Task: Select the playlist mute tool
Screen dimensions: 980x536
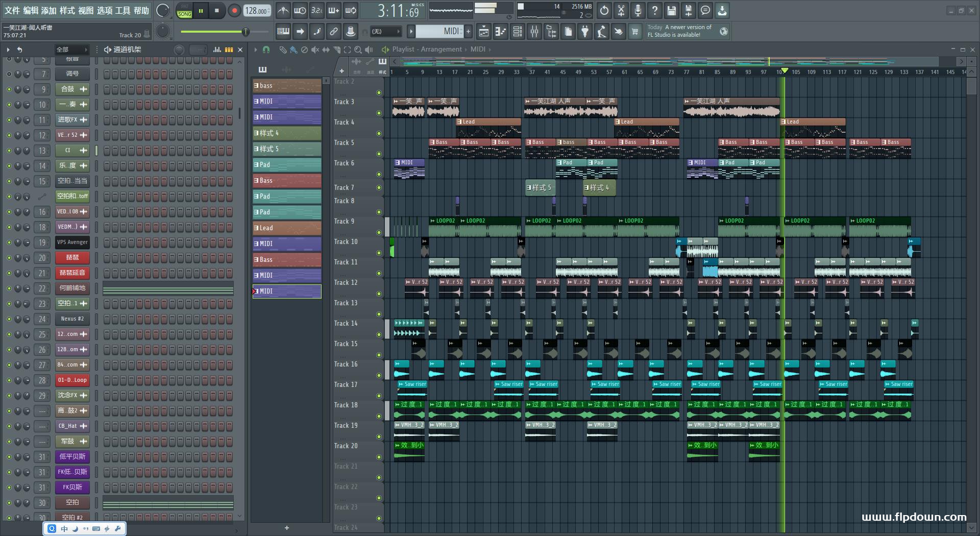Action: coord(315,50)
